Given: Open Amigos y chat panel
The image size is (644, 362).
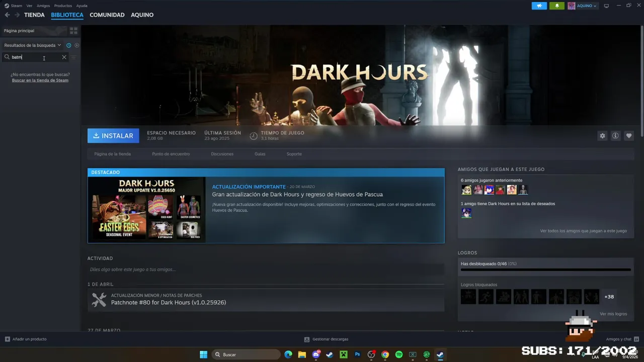Looking at the screenshot, I should point(622,339).
